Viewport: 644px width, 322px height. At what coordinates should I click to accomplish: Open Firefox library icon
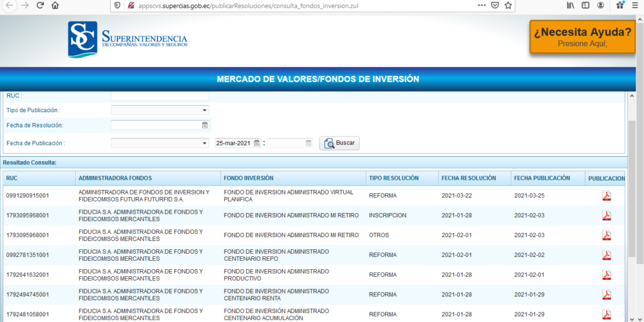click(x=571, y=5)
